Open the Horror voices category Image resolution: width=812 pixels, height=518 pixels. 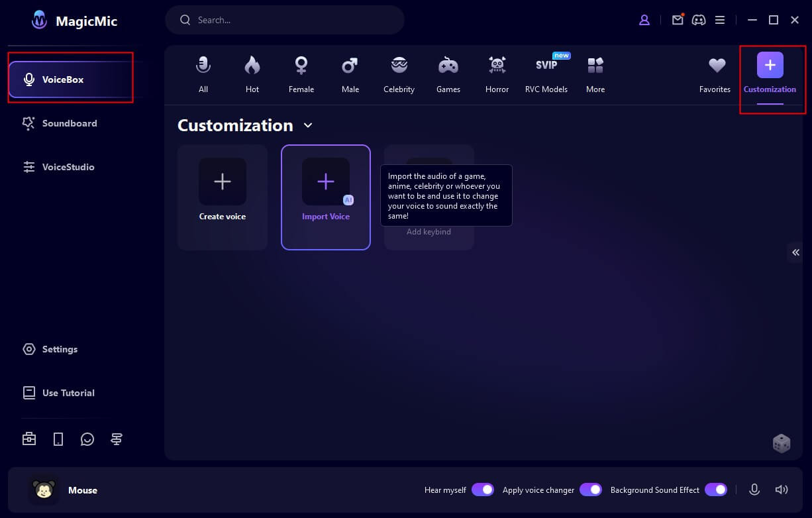coord(497,74)
